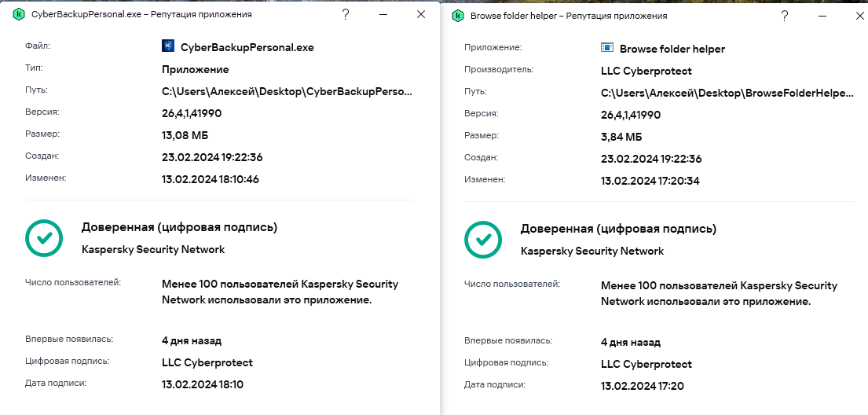Viewport: 868px width, 415px height.
Task: Open help in the CyberBackupPersonal.exe reputation window
Action: click(x=346, y=15)
